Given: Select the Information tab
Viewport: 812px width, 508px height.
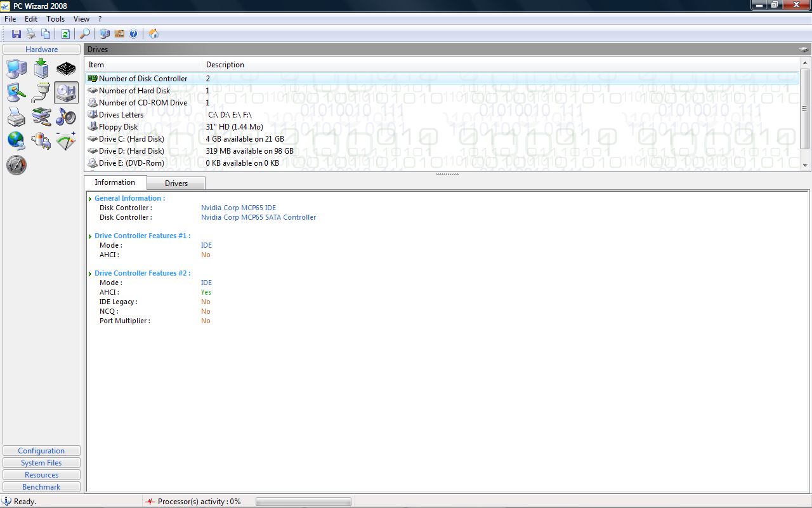Looking at the screenshot, I should click(x=115, y=182).
